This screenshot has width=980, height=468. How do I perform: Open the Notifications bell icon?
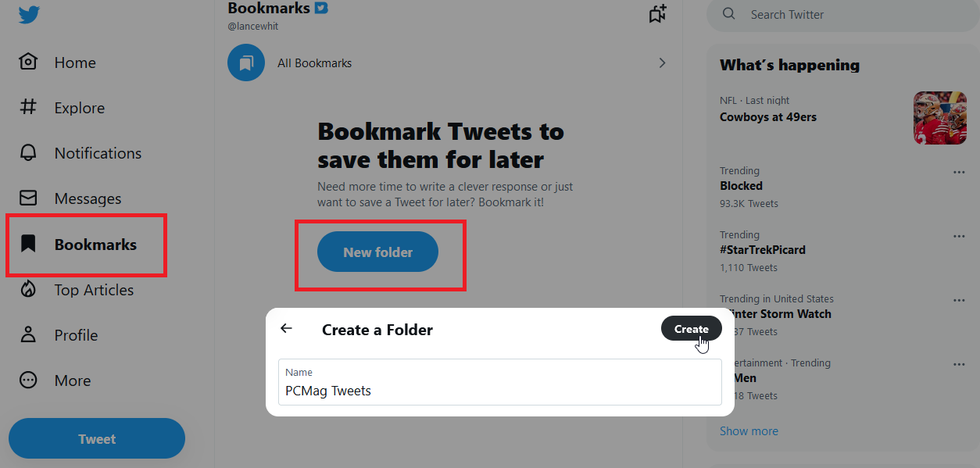coord(28,152)
